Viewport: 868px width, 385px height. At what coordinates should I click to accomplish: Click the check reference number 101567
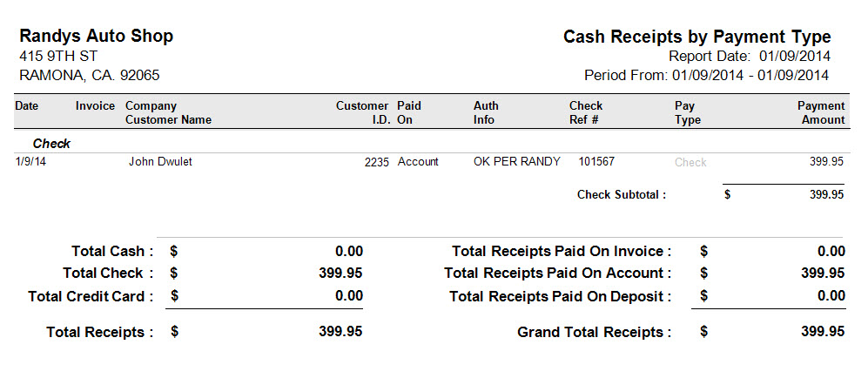(596, 162)
